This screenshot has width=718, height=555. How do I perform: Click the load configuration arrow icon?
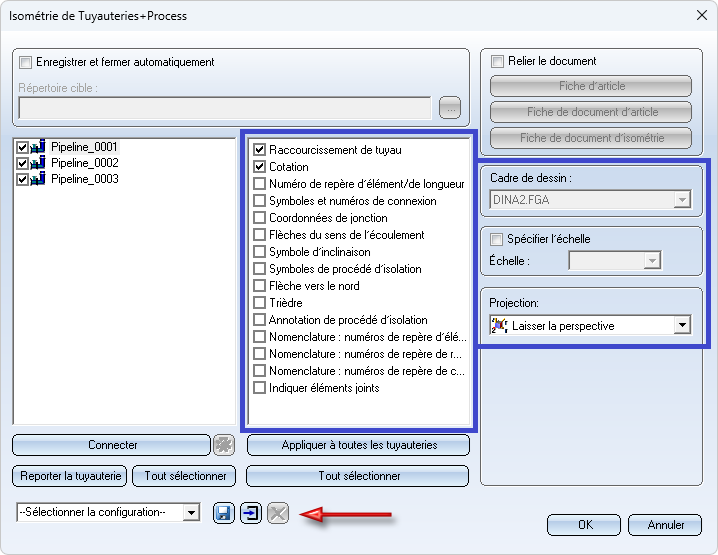tap(251, 513)
